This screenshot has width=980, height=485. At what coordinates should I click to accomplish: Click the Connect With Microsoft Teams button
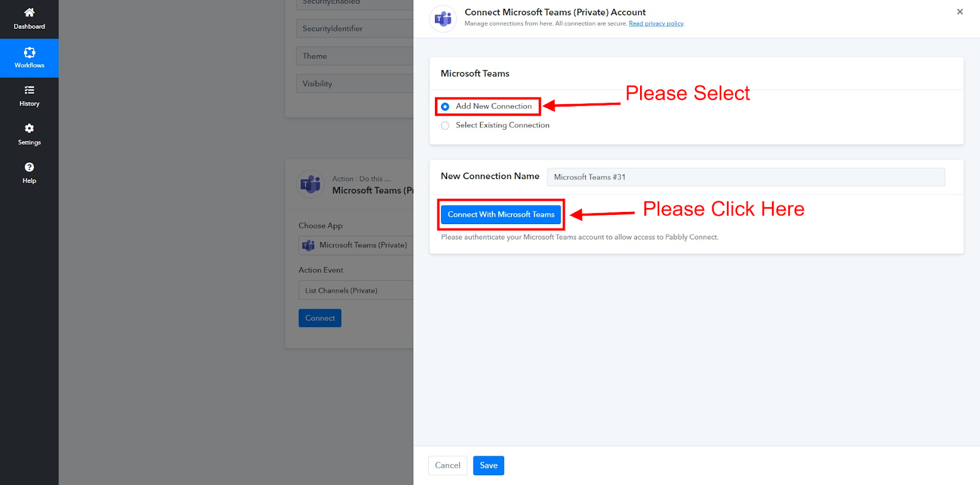[501, 214]
